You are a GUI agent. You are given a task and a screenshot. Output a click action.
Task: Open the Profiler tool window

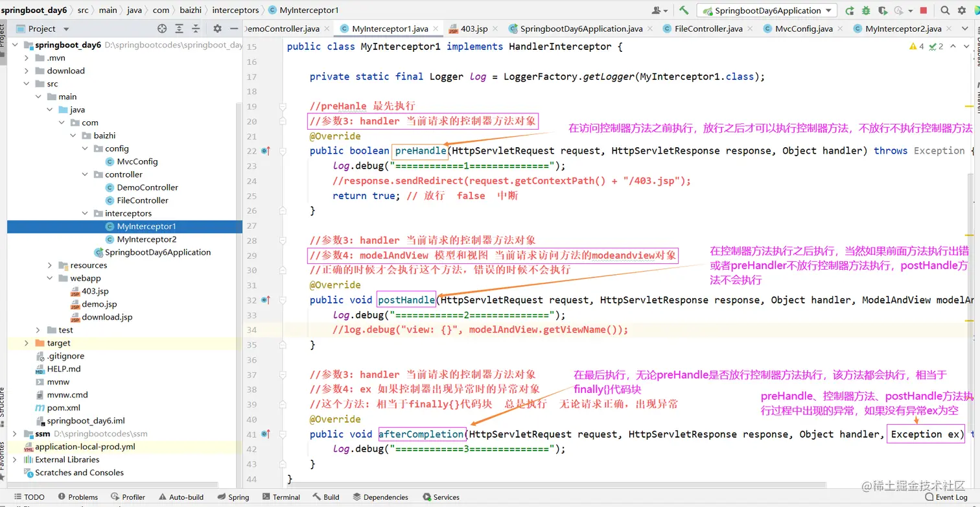click(x=128, y=497)
